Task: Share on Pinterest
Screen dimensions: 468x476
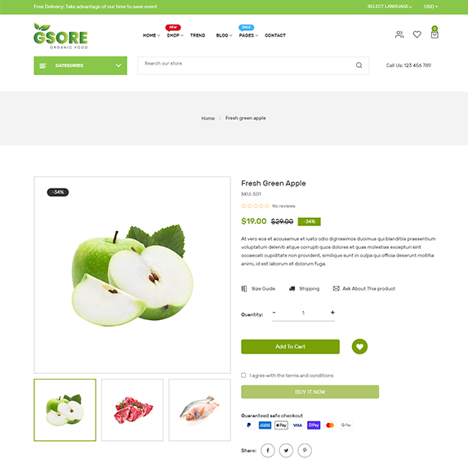Action: pos(305,451)
